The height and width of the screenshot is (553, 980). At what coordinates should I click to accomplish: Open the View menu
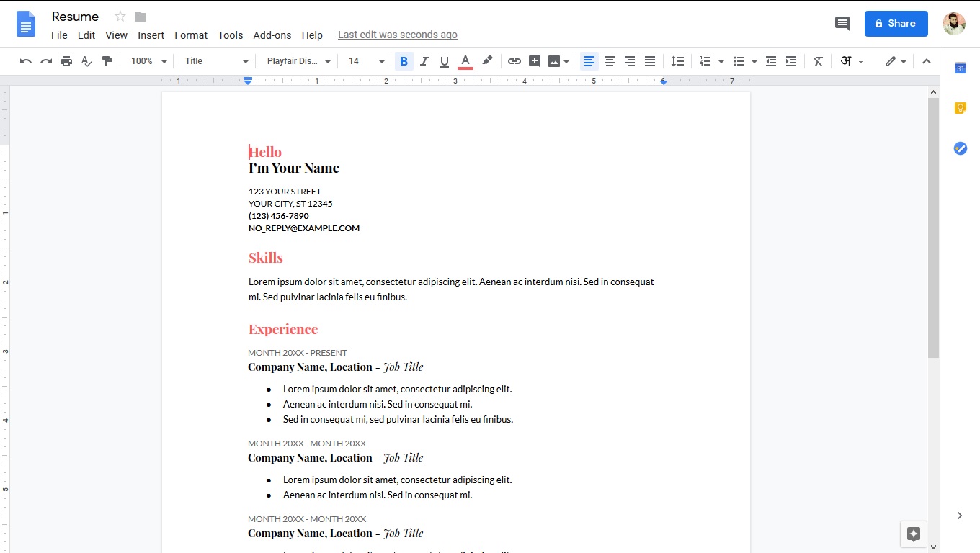(x=116, y=35)
